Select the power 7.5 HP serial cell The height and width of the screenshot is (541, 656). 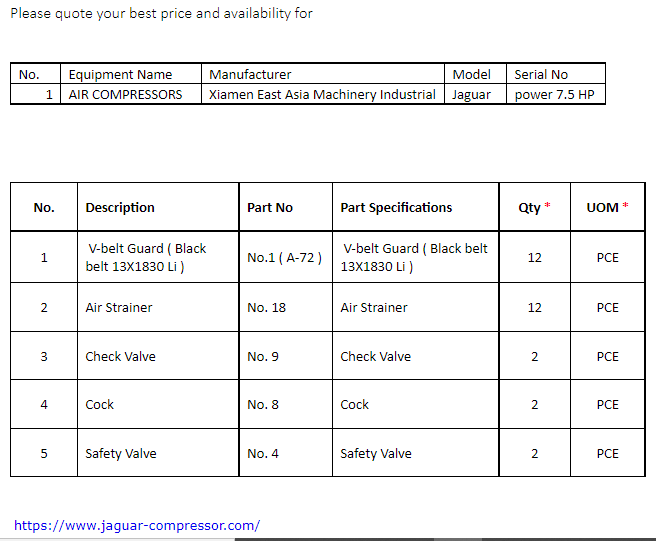click(x=556, y=94)
